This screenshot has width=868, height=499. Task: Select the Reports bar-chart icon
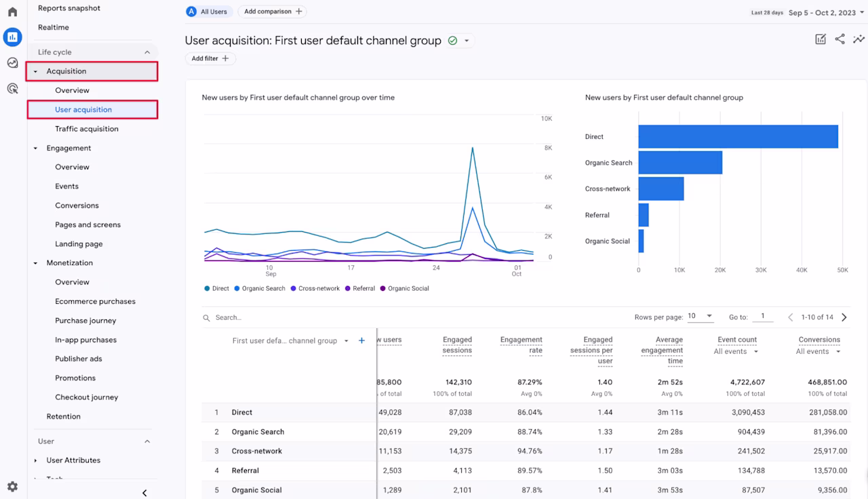tap(12, 37)
